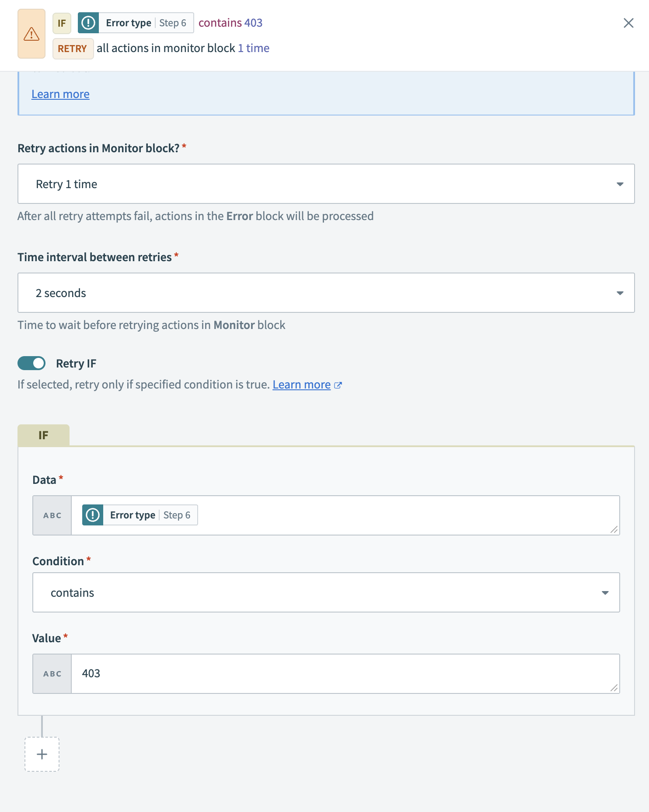Click the warning triangle icon in header

pyautogui.click(x=31, y=34)
